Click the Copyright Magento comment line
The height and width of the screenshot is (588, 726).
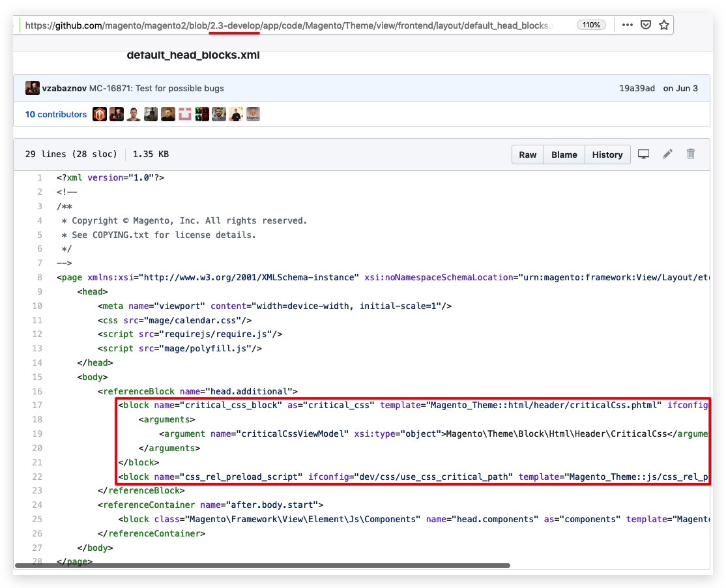[x=184, y=220]
